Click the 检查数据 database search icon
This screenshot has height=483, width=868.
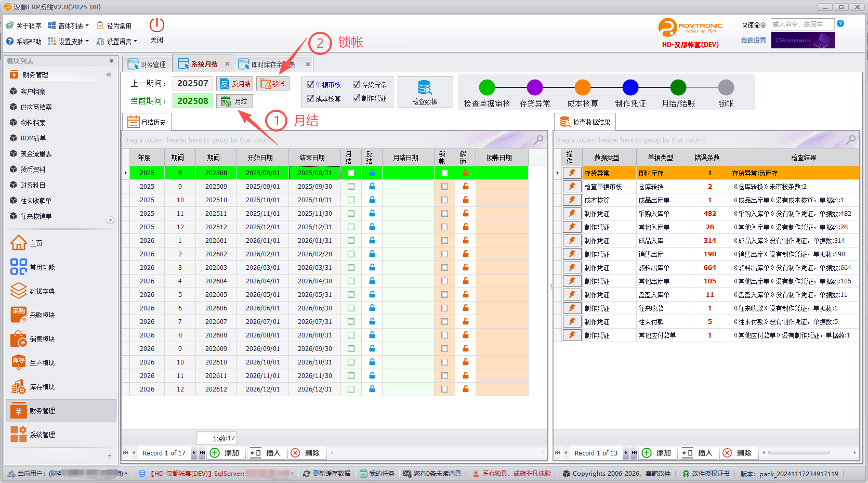[x=425, y=87]
